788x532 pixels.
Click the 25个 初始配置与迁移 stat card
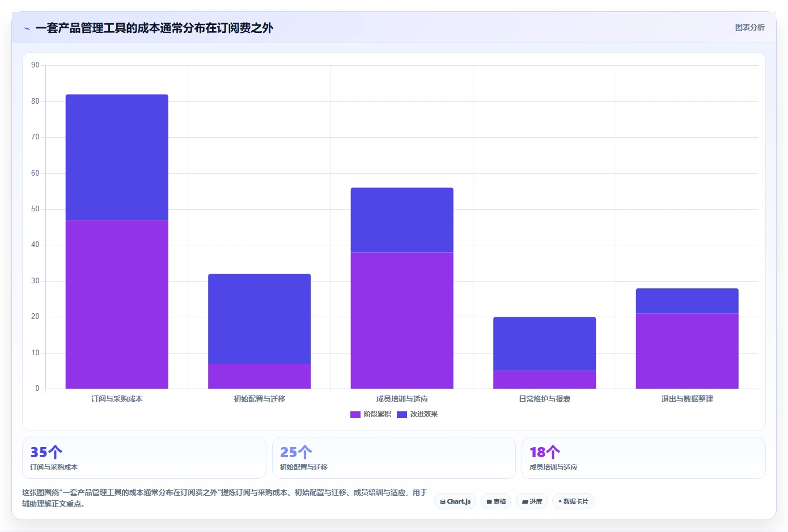tap(394, 458)
